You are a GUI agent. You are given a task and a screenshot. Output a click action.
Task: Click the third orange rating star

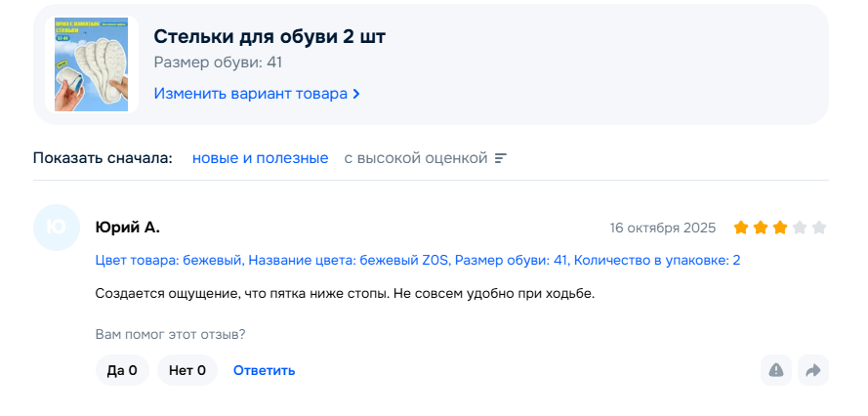pos(780,228)
